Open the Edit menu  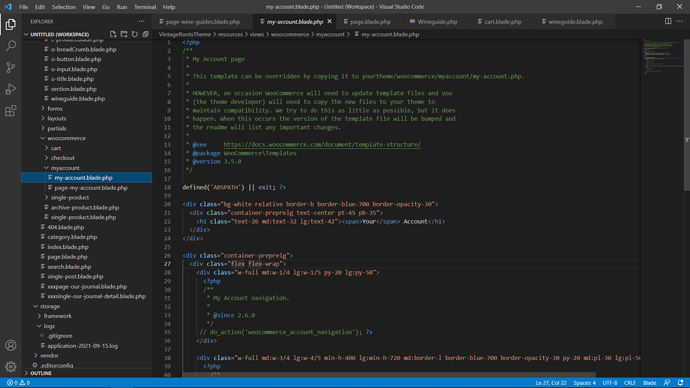coord(40,7)
